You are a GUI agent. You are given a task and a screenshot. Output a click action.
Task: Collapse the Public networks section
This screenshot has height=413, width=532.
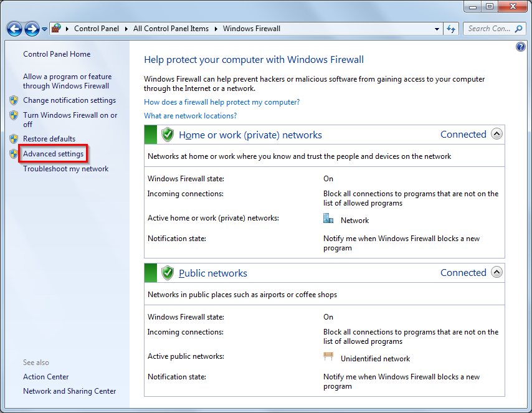point(496,272)
